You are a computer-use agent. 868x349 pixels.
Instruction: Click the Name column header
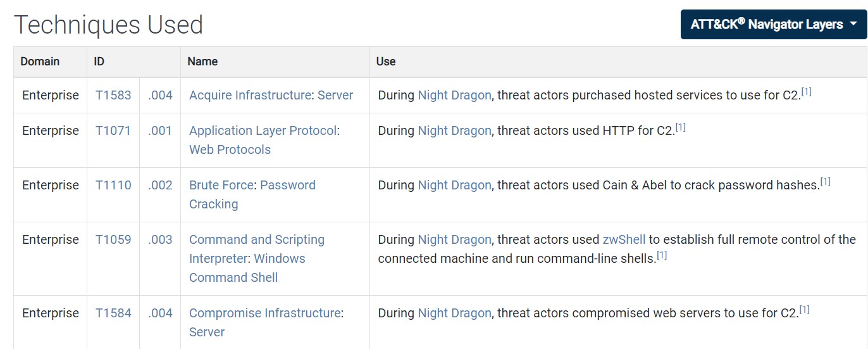202,61
